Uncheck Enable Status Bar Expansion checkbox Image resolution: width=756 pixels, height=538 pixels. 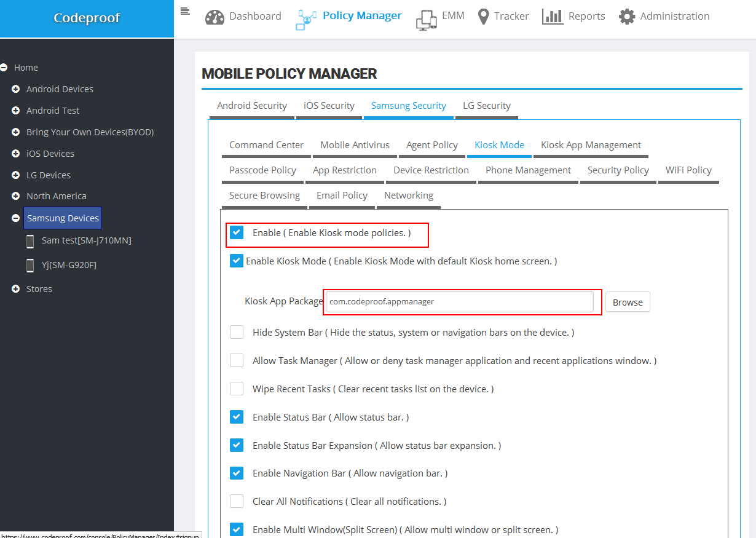click(237, 445)
